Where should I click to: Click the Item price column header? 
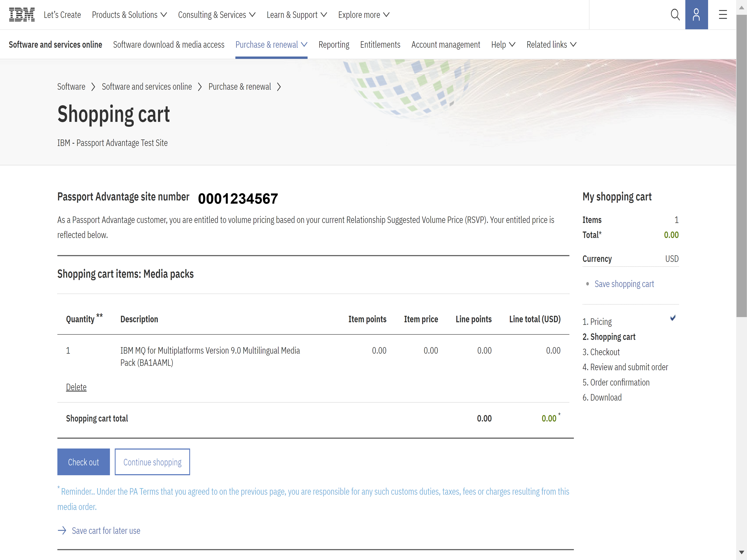coord(421,319)
